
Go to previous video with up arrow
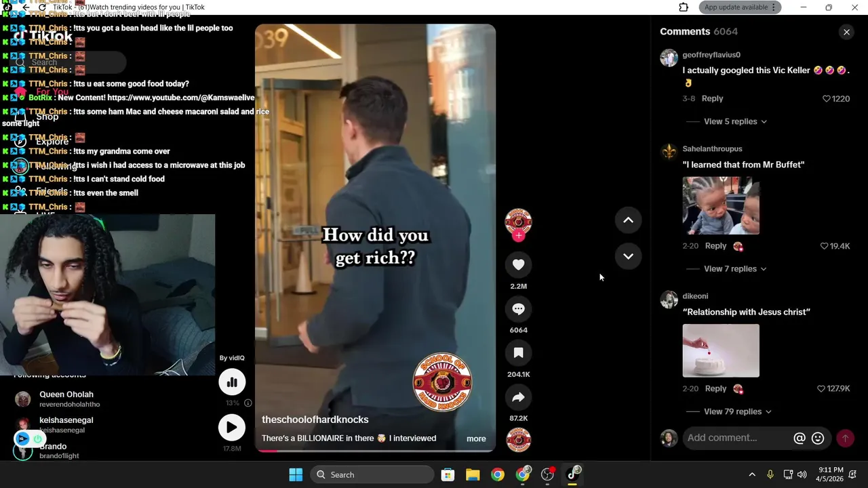coord(628,220)
